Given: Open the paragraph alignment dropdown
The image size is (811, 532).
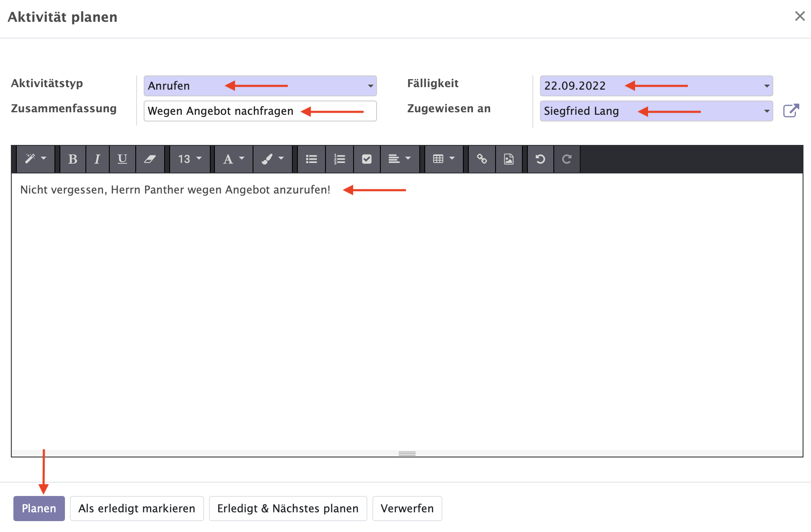Looking at the screenshot, I should 400,159.
